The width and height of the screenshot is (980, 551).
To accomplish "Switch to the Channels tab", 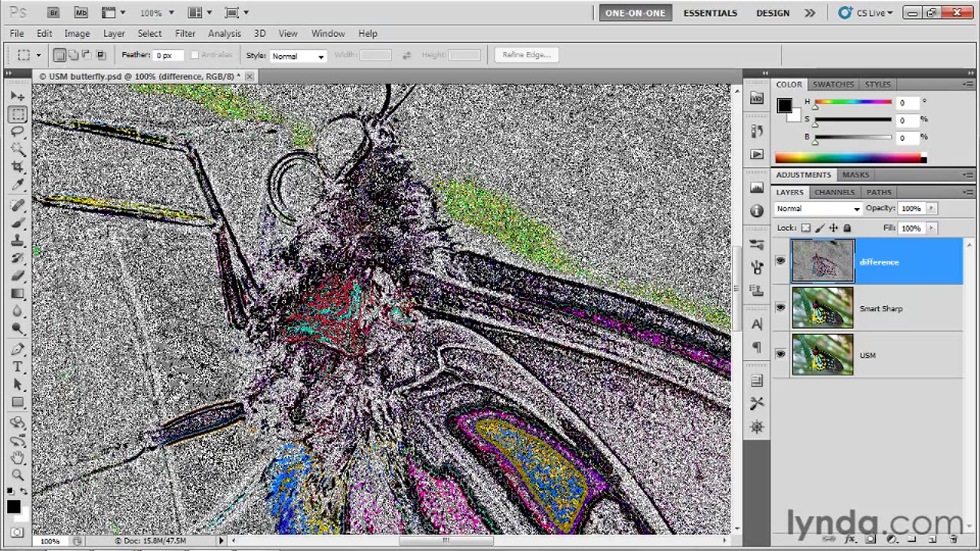I will click(834, 192).
